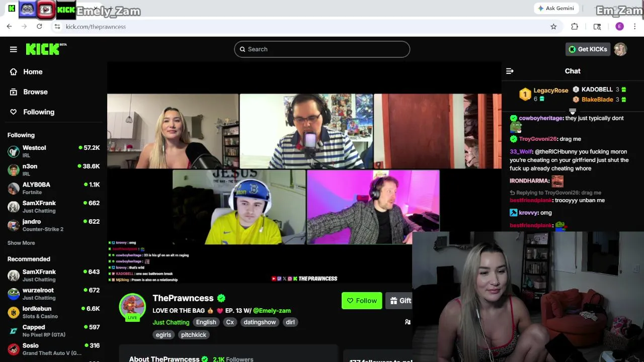Click KADOBELL in chat leaderboard

tap(597, 89)
